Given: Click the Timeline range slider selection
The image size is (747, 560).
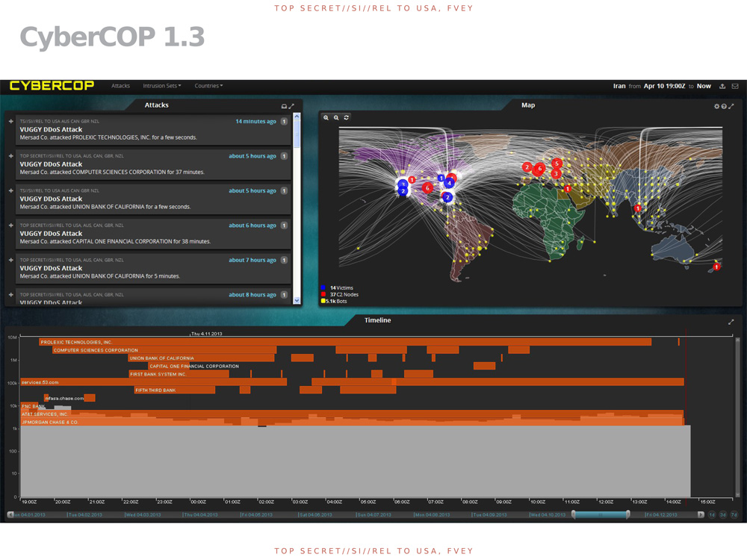Looking at the screenshot, I should click(601, 514).
